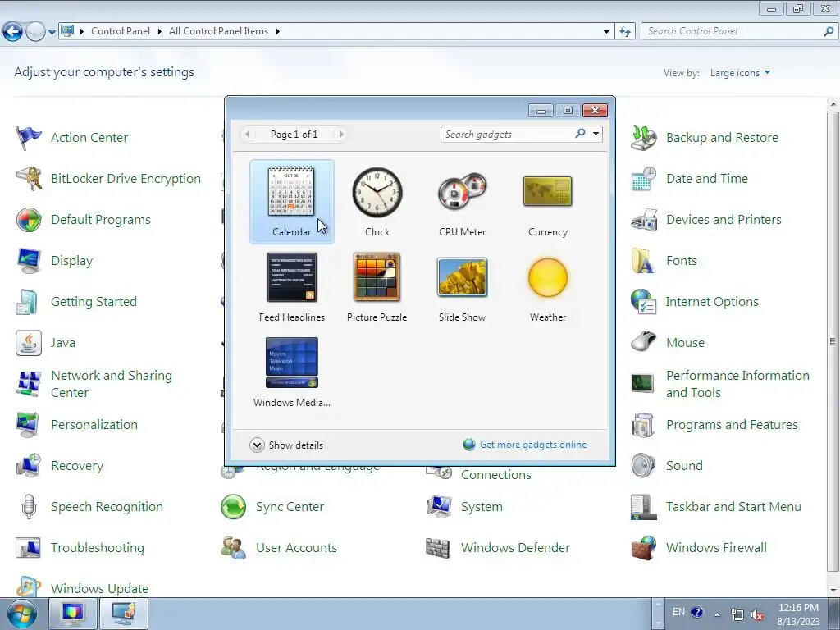Open the Getting Started link
Viewport: 840px width, 630px height.
coord(94,302)
